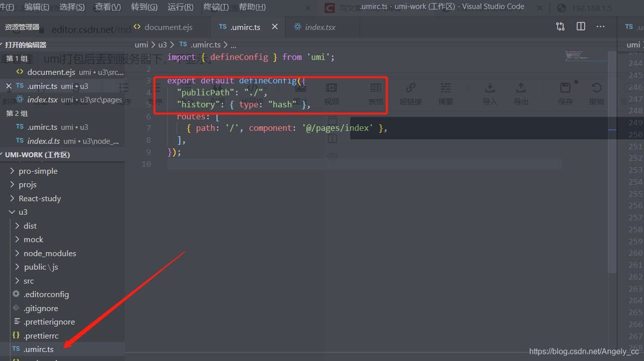Collapse the u3 folder
This screenshot has height=361, width=644.
point(23,212)
